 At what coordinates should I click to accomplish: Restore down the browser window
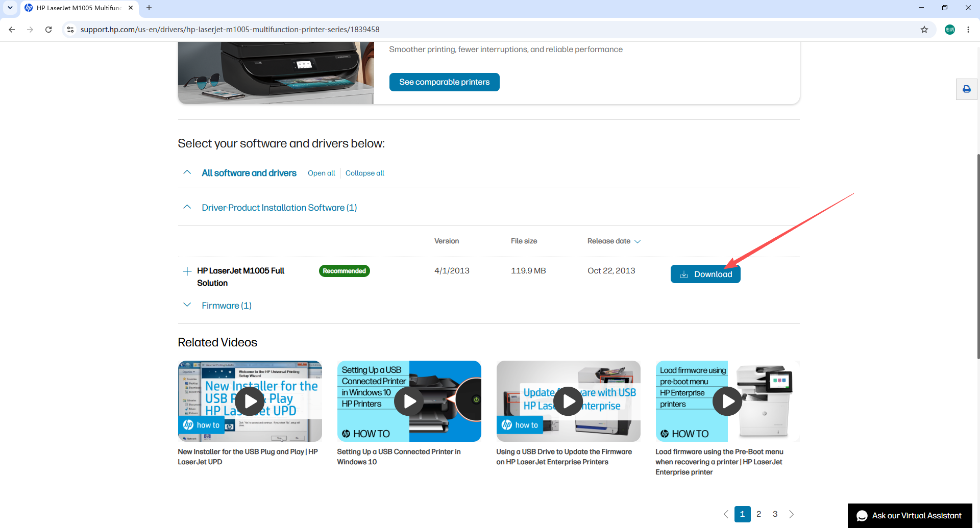click(x=945, y=8)
